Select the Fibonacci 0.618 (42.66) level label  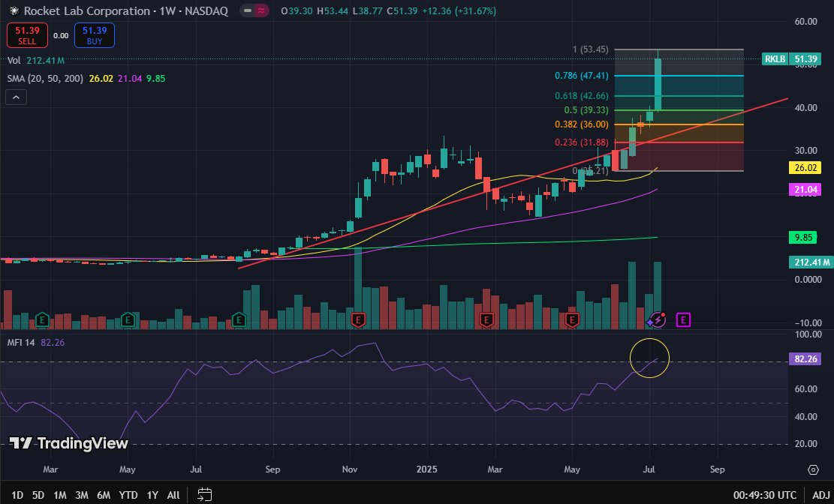(581, 96)
